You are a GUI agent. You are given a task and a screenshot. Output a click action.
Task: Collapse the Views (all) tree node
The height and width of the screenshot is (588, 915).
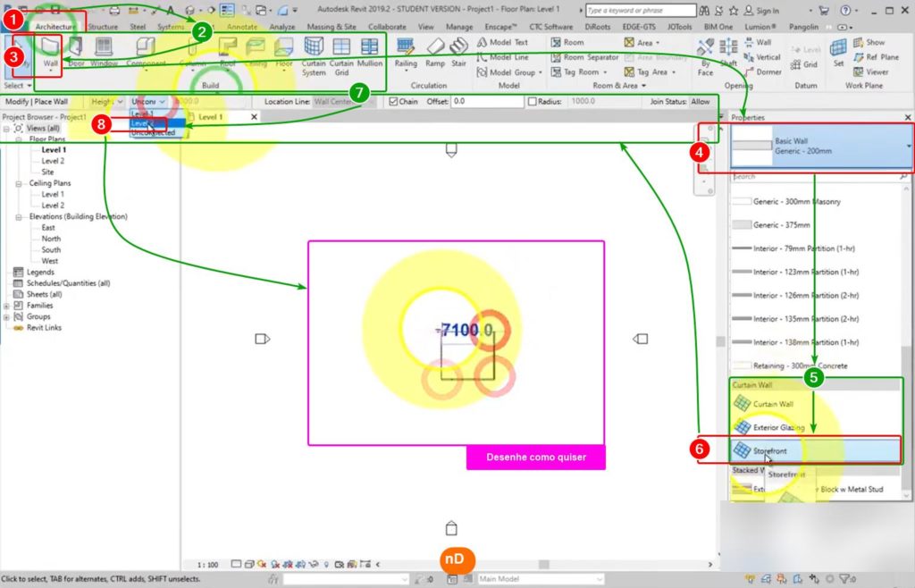7,129
